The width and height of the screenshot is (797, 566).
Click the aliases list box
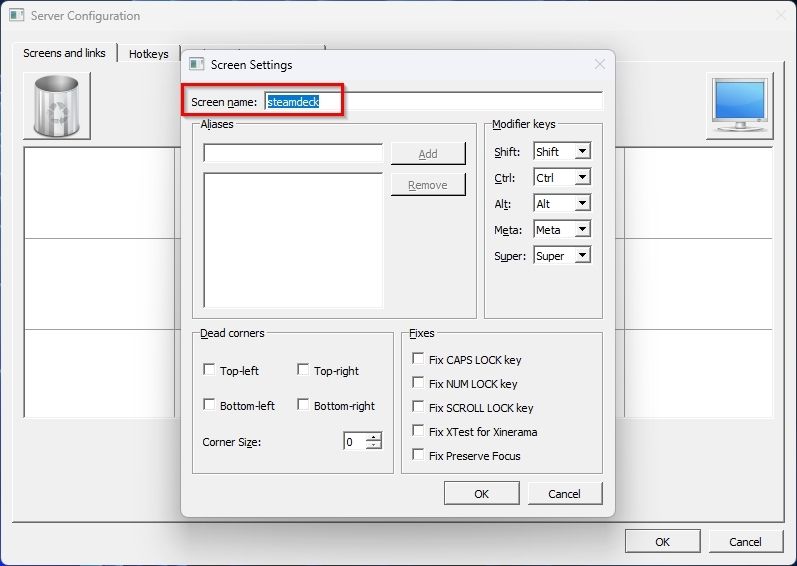point(293,240)
